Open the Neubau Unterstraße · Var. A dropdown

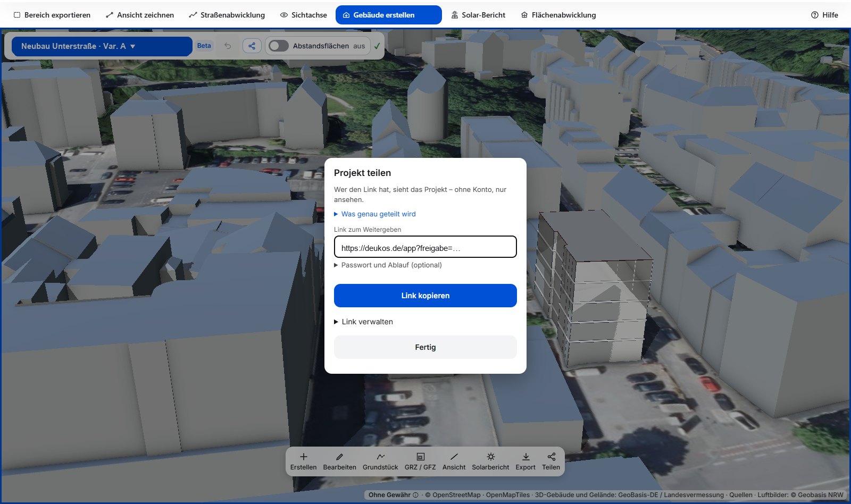(102, 46)
